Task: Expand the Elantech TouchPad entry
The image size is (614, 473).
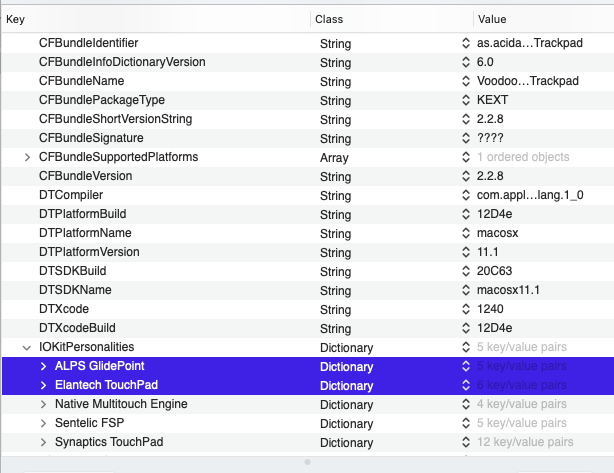Action: (x=43, y=385)
